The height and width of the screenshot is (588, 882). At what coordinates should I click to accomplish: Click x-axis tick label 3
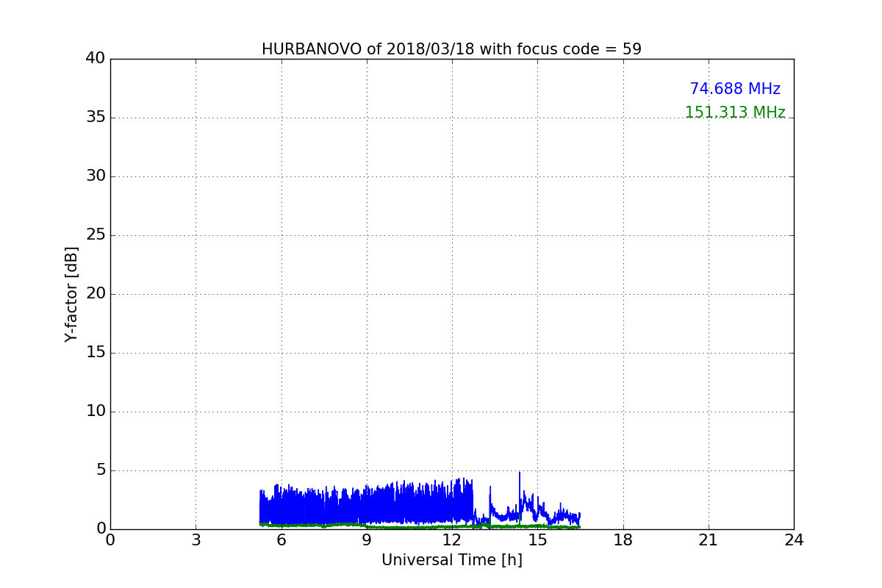click(196, 540)
